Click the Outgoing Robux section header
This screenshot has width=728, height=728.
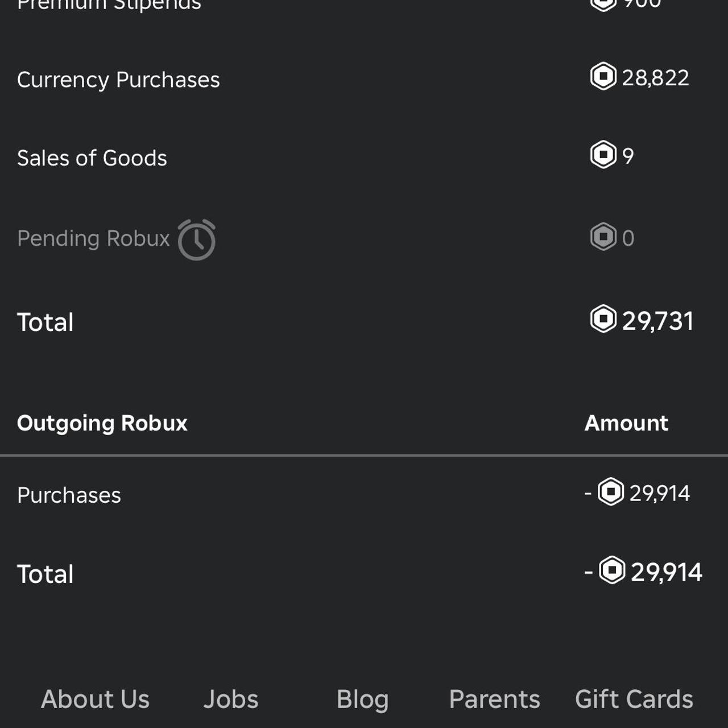pyautogui.click(x=102, y=423)
